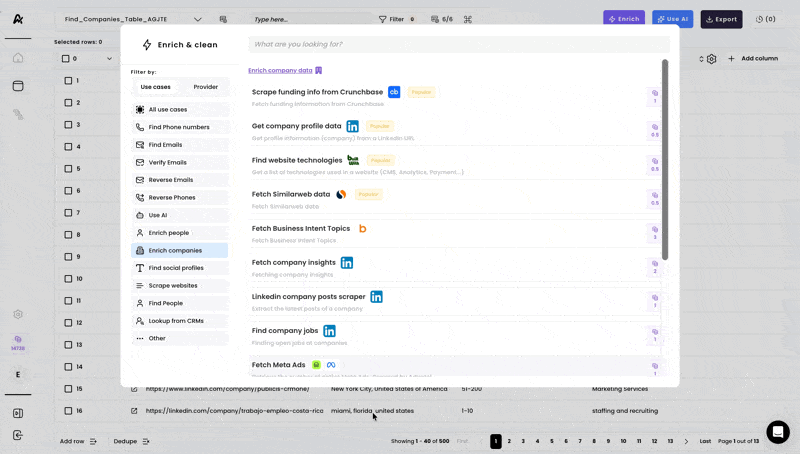
Task: Click LinkedIn logo on Fetch company insights
Action: (x=347, y=263)
